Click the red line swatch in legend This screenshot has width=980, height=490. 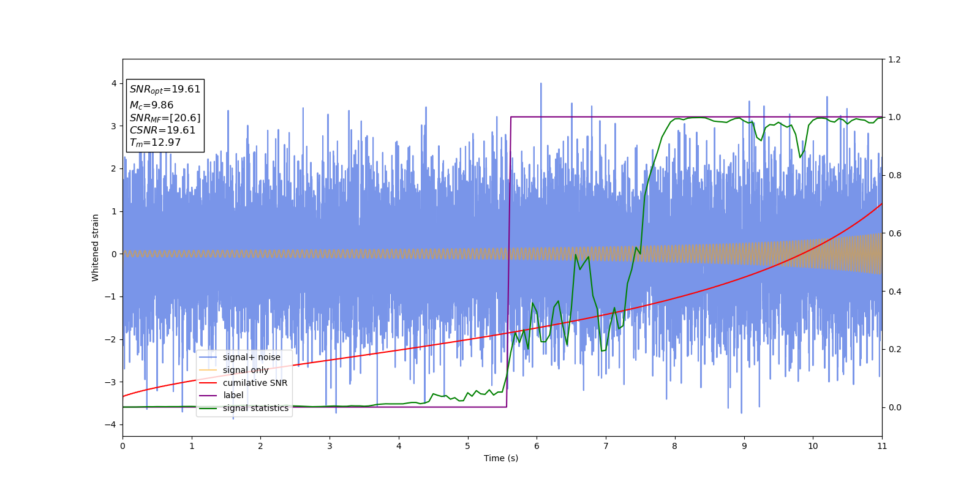click(208, 383)
